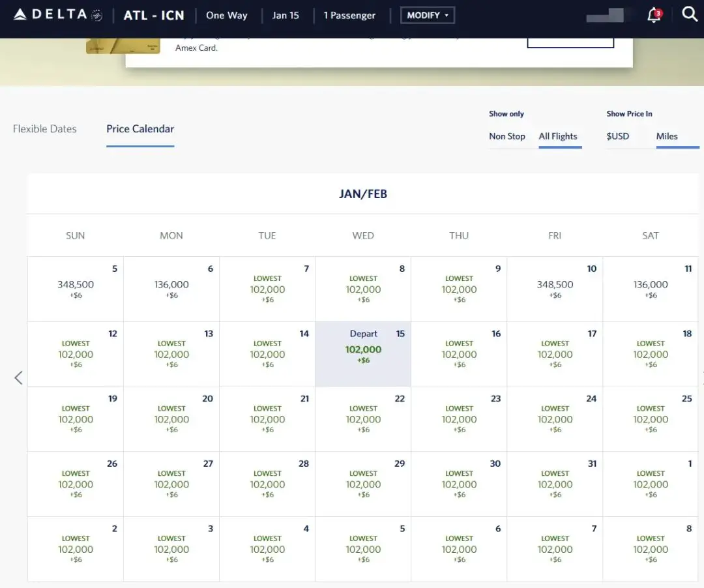Expand the MODIFY dropdown

(x=428, y=16)
